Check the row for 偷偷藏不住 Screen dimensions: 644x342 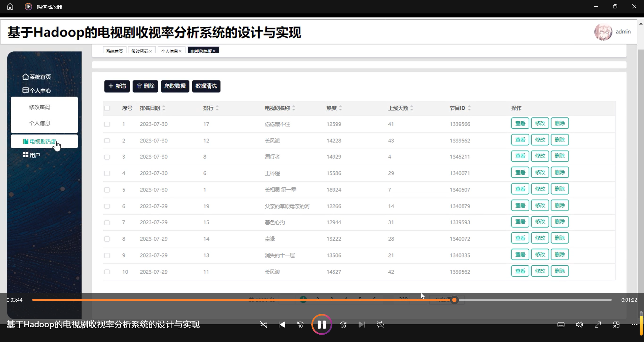point(107,124)
